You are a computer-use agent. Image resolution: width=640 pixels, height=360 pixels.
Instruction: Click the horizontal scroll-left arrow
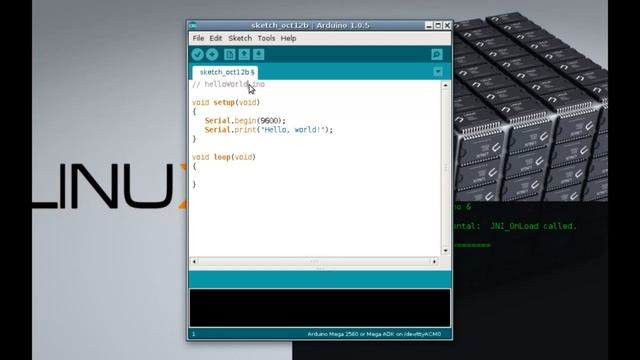tap(194, 261)
